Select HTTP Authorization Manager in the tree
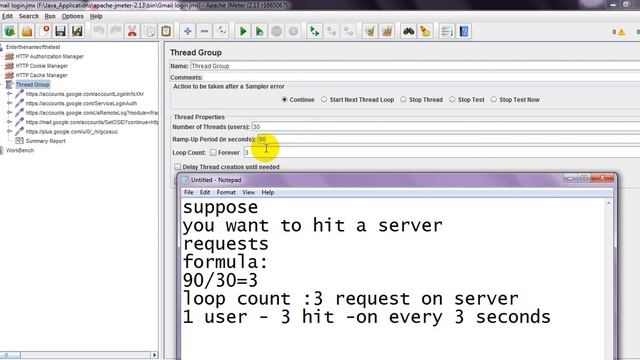This screenshot has width=640, height=360. click(50, 56)
